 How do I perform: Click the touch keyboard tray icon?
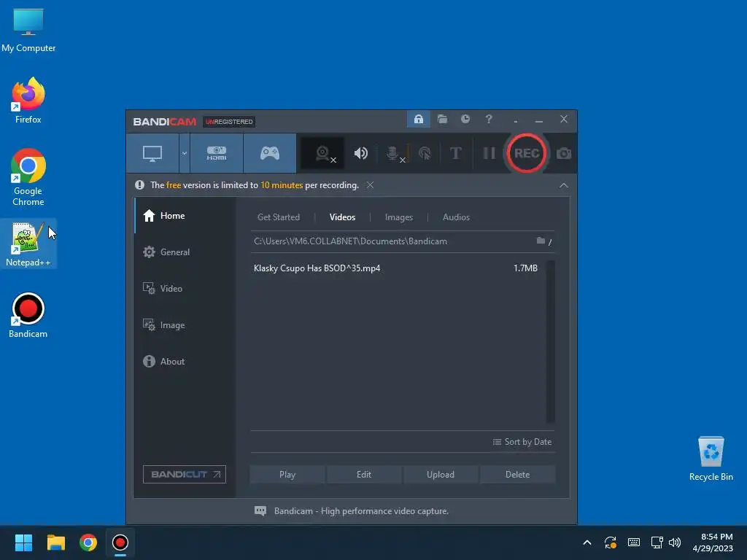pyautogui.click(x=634, y=542)
